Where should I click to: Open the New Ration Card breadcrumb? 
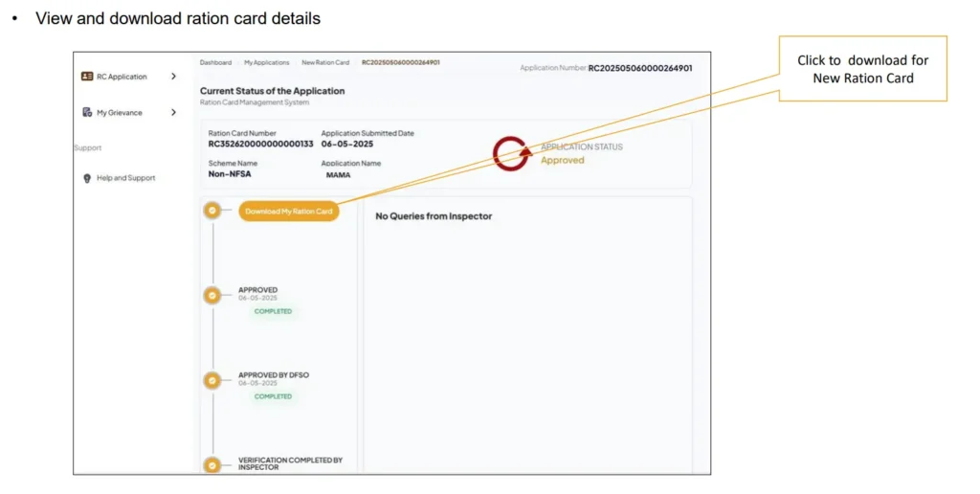click(325, 62)
